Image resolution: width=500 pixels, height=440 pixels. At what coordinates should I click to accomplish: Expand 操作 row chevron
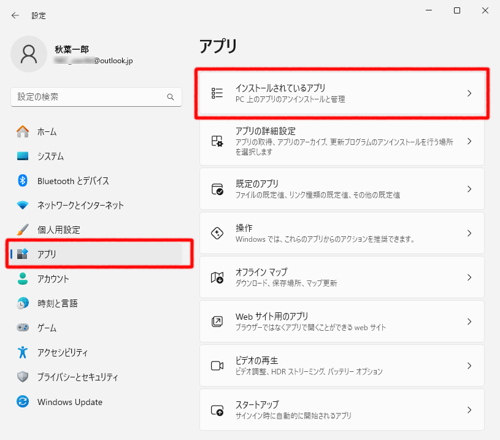click(469, 233)
